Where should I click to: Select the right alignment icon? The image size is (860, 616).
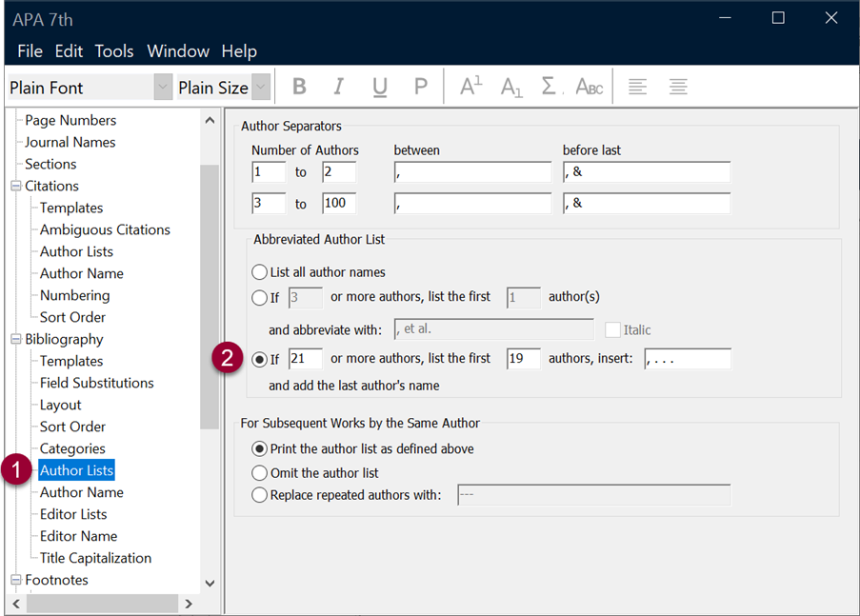(x=677, y=86)
